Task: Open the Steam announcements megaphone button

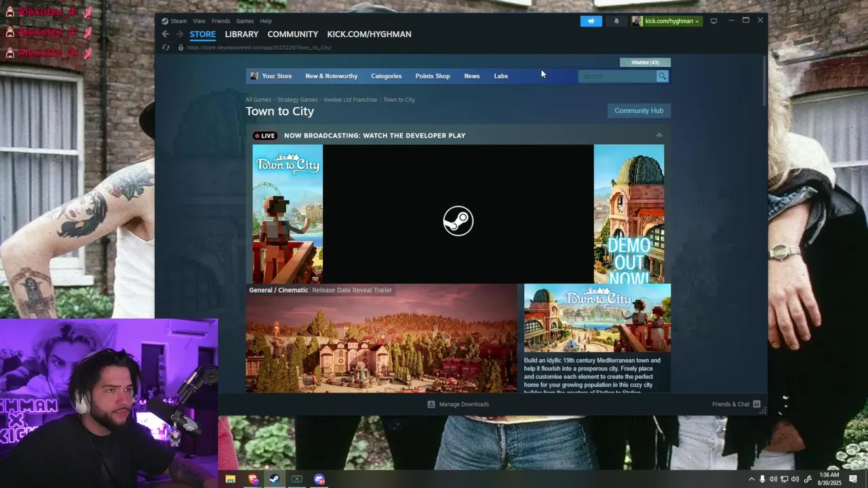Action: point(591,21)
